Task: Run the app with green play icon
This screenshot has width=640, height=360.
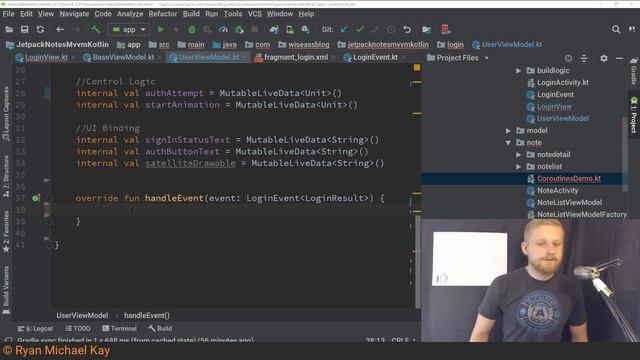Action: point(161,29)
